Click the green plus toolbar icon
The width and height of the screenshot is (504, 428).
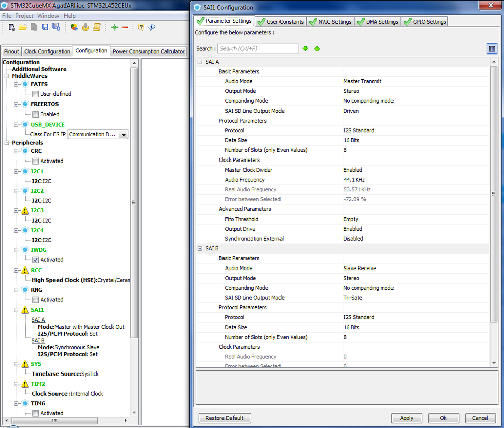coord(114,27)
